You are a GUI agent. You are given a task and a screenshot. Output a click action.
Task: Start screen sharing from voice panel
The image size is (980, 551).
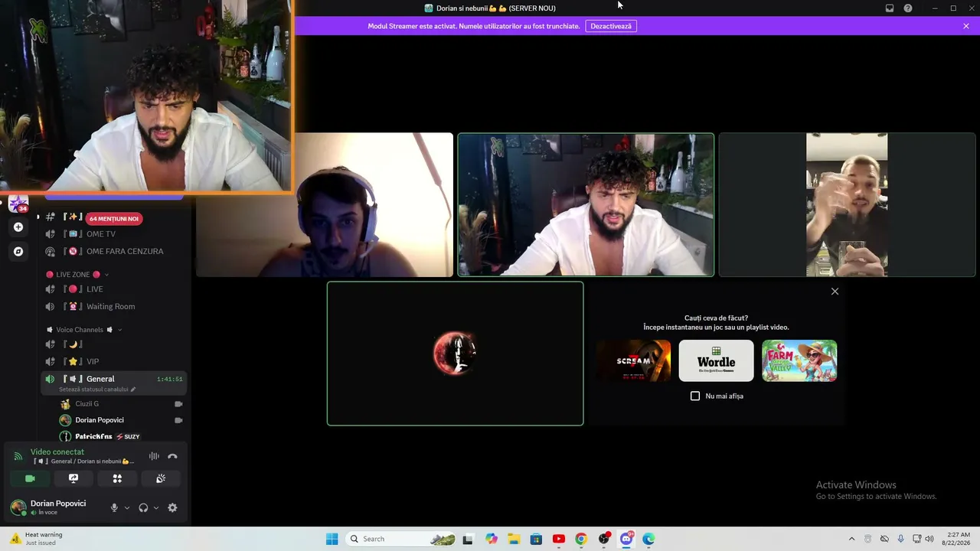[73, 478]
